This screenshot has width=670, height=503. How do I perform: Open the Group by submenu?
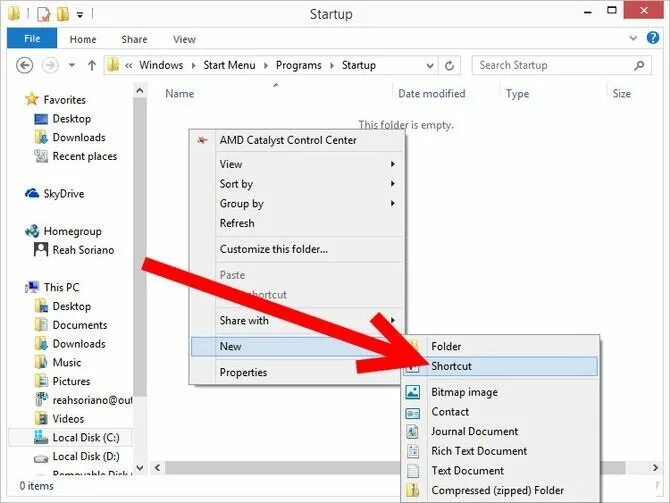[x=297, y=203]
